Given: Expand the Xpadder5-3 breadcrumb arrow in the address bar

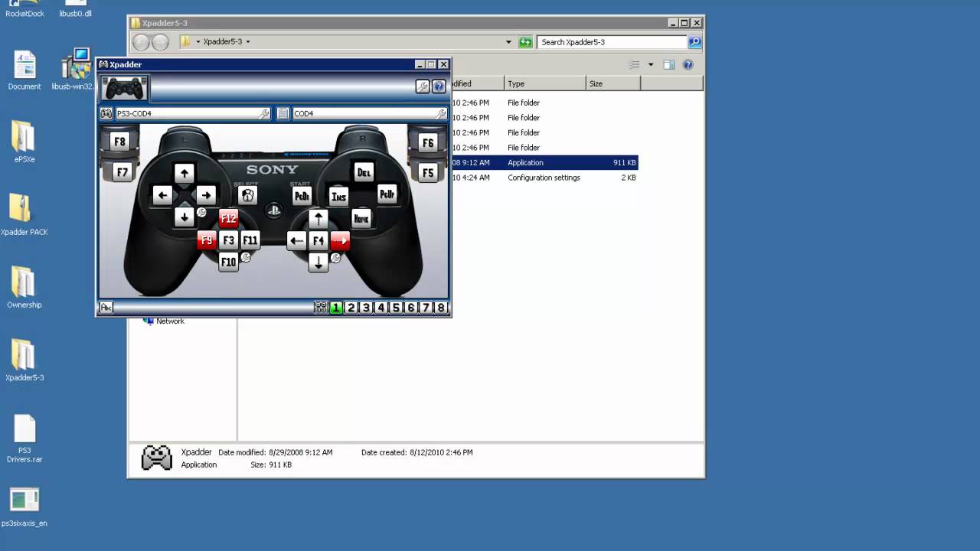Looking at the screenshot, I should 248,42.
